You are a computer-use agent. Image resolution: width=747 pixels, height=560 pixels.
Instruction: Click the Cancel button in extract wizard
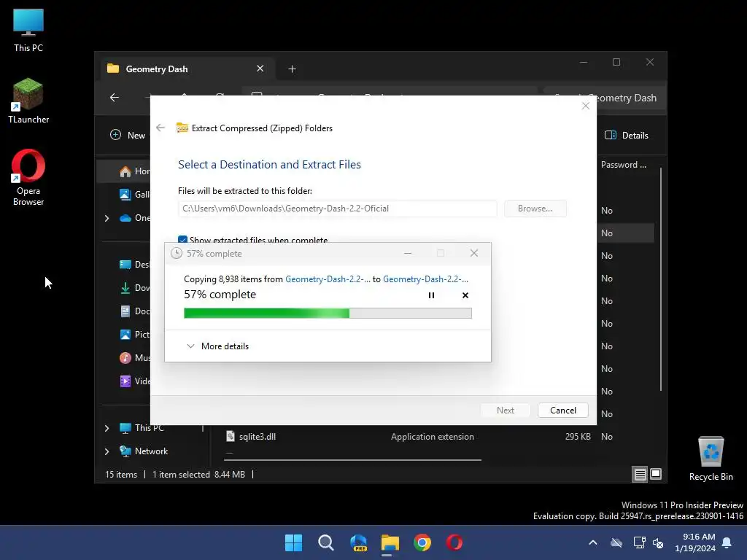click(x=562, y=411)
